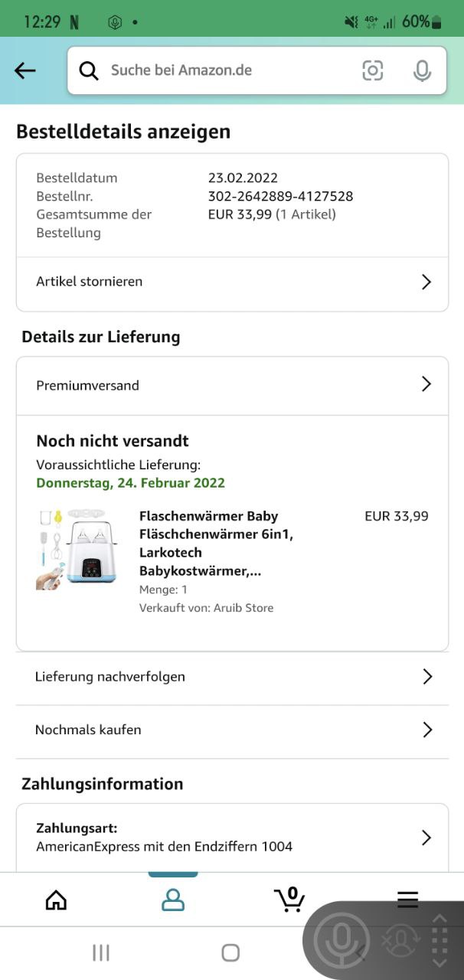464x980 pixels.
Task: Tap Android recent apps button
Action: 100,952
